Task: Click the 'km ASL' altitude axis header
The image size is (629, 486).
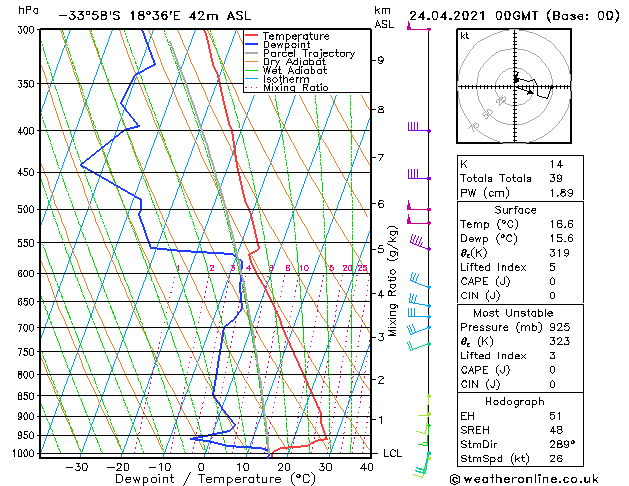Action: click(x=384, y=17)
